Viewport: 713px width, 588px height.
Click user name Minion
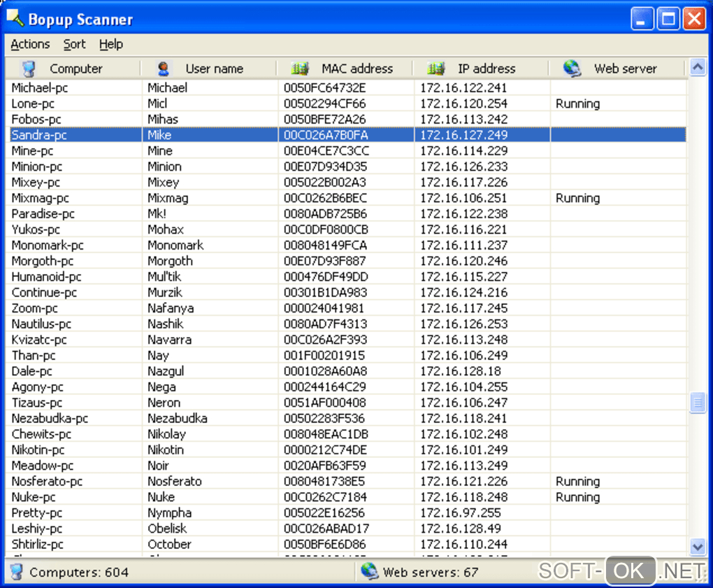pos(164,166)
